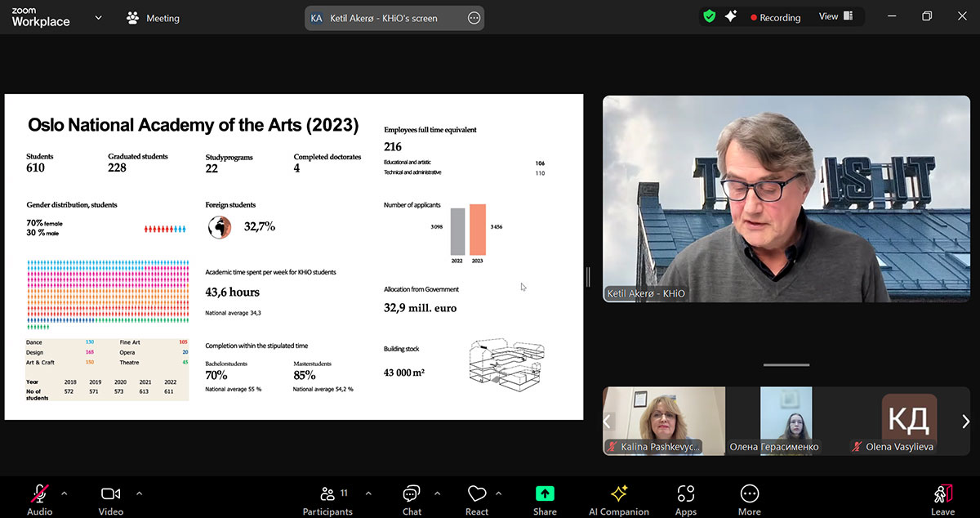
Task: Click the 'Completed doctorates' label
Action: click(327, 157)
